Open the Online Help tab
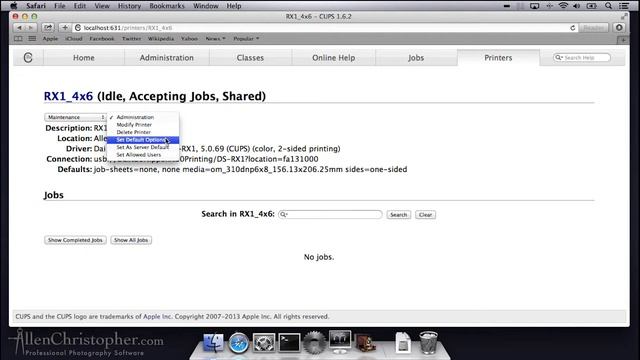 click(x=333, y=58)
